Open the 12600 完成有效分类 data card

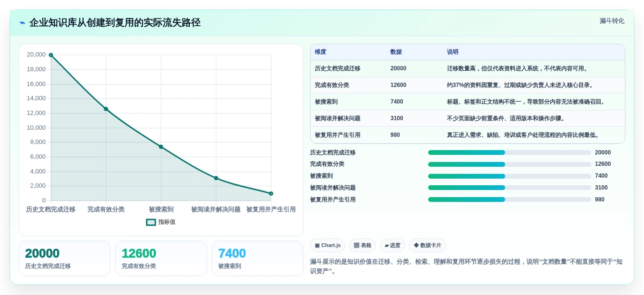tap(161, 258)
